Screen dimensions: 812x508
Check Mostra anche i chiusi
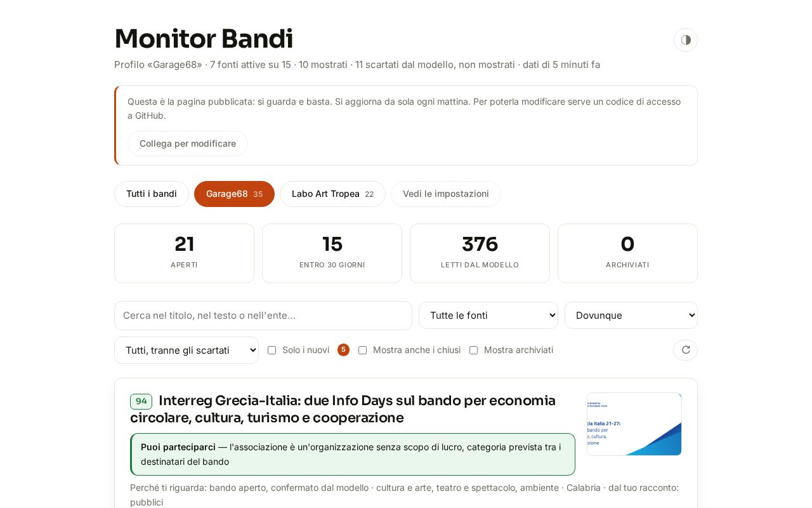coord(363,350)
